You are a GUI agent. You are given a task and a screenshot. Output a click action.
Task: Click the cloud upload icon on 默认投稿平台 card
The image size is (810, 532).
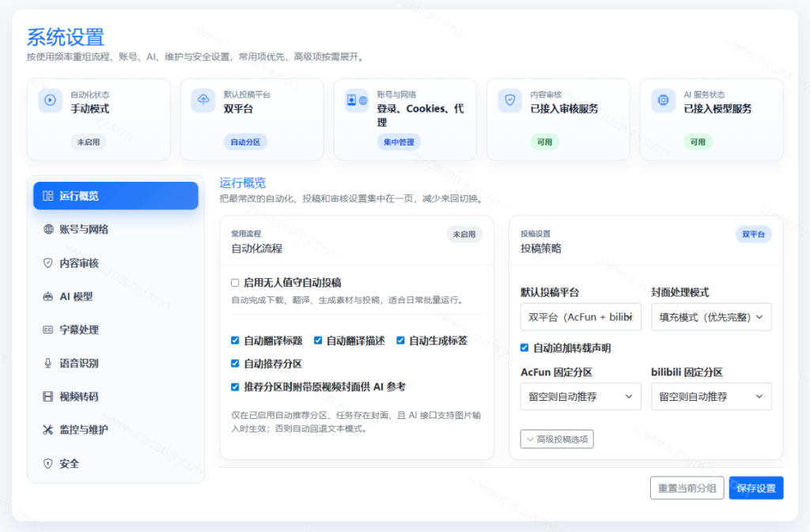click(203, 100)
